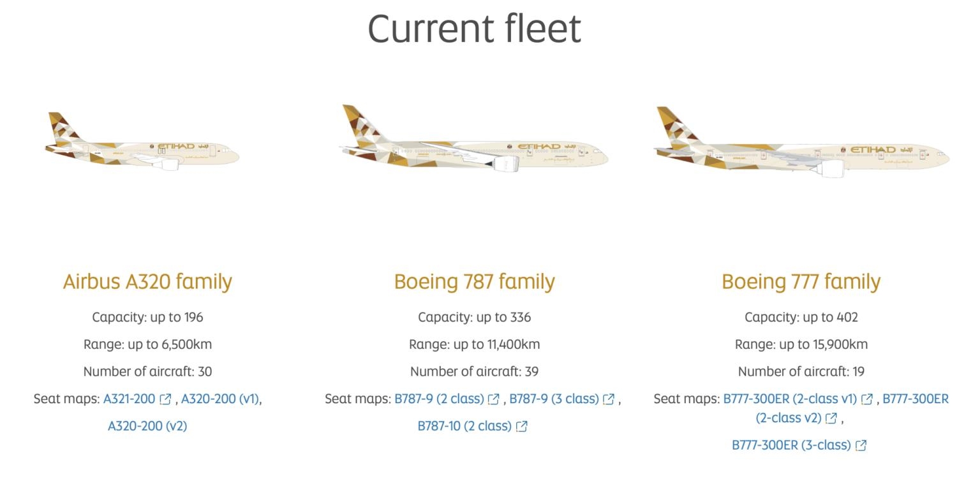
Task: View the A320-200 (v2) seat map
Action: click(147, 426)
